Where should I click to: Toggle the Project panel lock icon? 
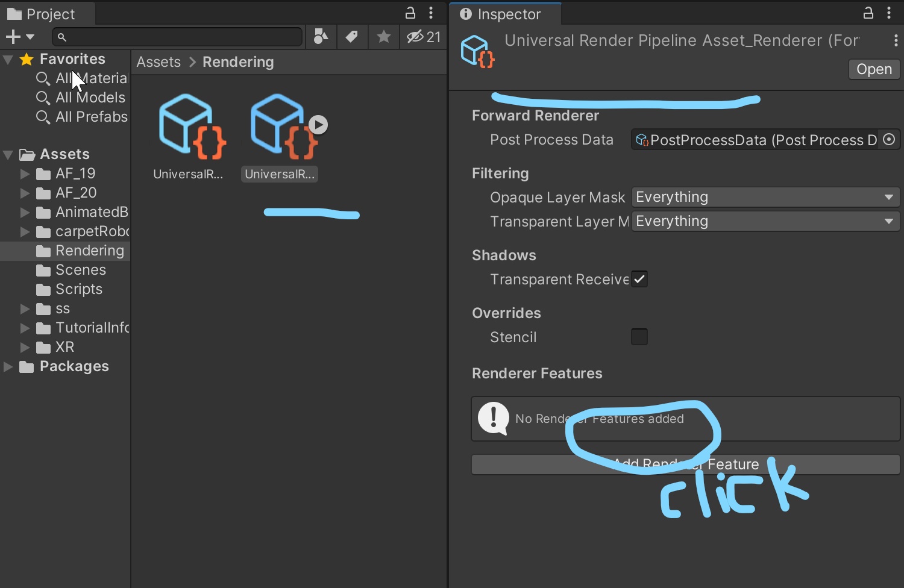tap(410, 13)
